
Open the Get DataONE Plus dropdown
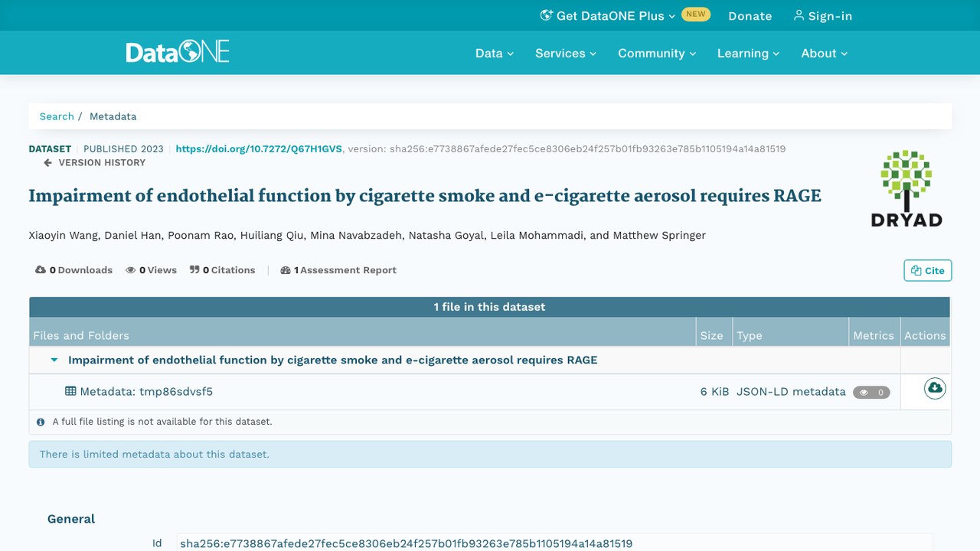[608, 16]
